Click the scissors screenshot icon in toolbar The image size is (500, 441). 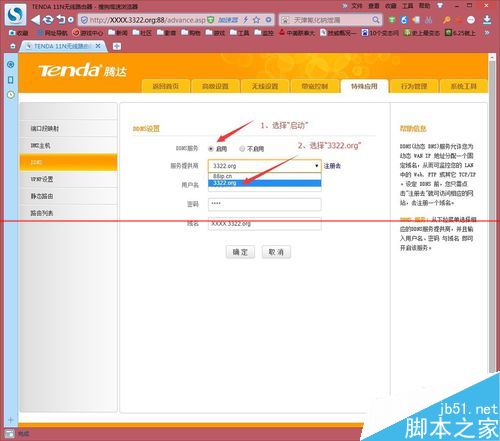pos(428,20)
